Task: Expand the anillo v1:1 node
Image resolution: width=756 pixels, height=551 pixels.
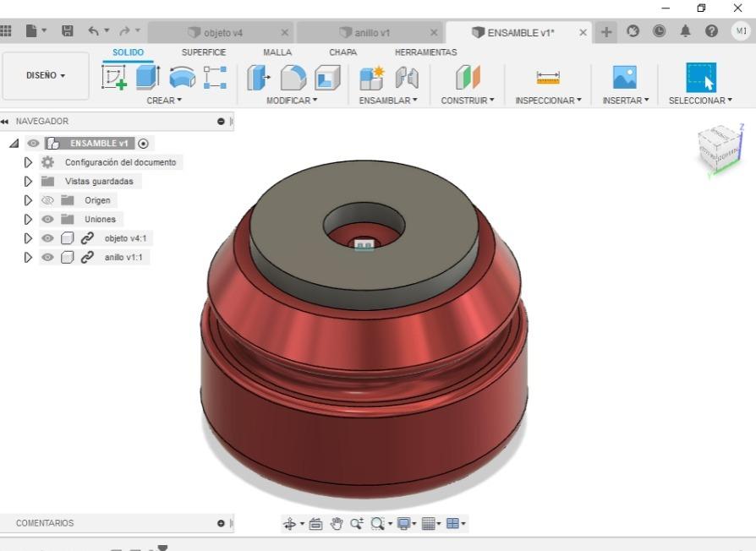Action: coord(28,257)
